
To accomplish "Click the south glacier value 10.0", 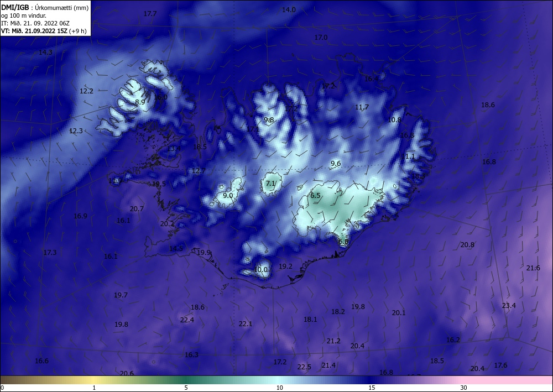I will pyautogui.click(x=260, y=270).
